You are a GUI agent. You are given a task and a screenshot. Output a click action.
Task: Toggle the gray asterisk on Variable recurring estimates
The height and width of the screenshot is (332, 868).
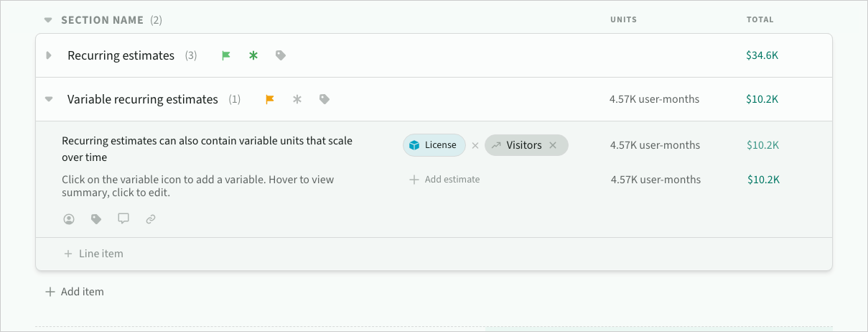(x=297, y=99)
